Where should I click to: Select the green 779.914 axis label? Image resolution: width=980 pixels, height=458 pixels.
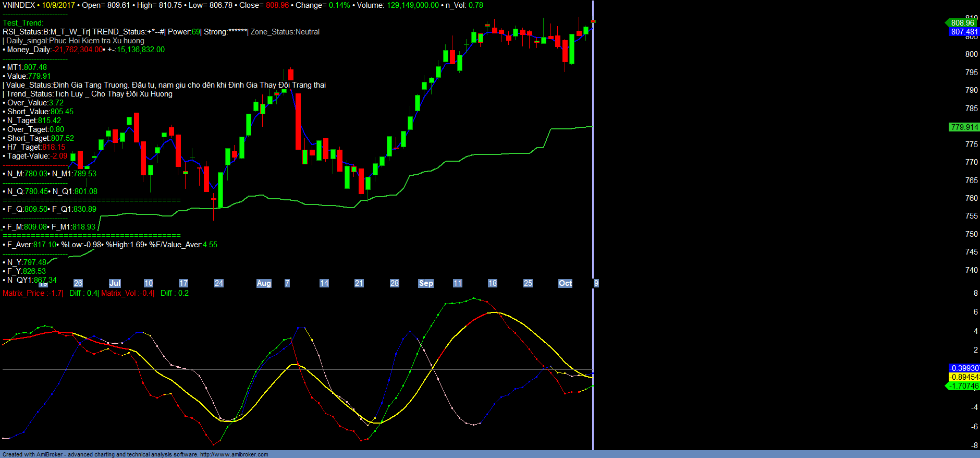[964, 127]
